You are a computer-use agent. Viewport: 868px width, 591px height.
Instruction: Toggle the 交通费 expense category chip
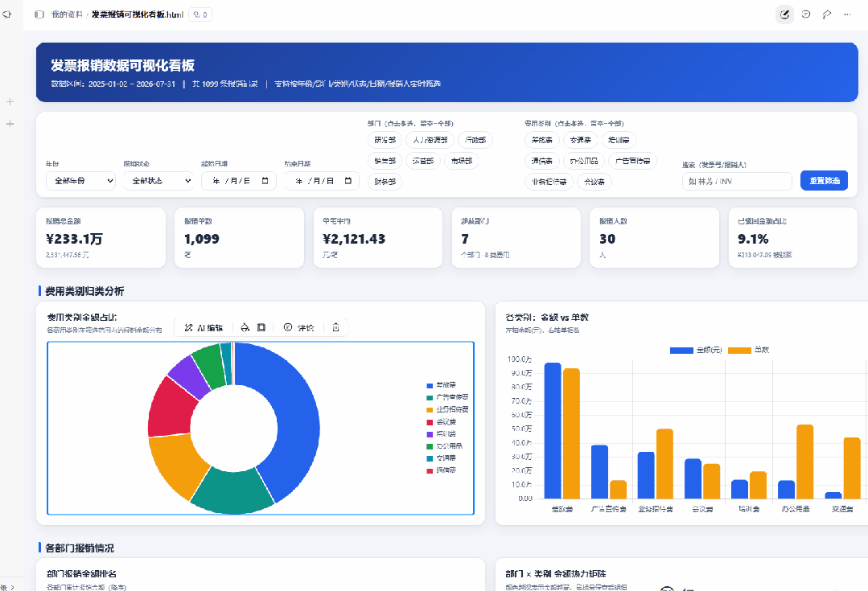[580, 140]
